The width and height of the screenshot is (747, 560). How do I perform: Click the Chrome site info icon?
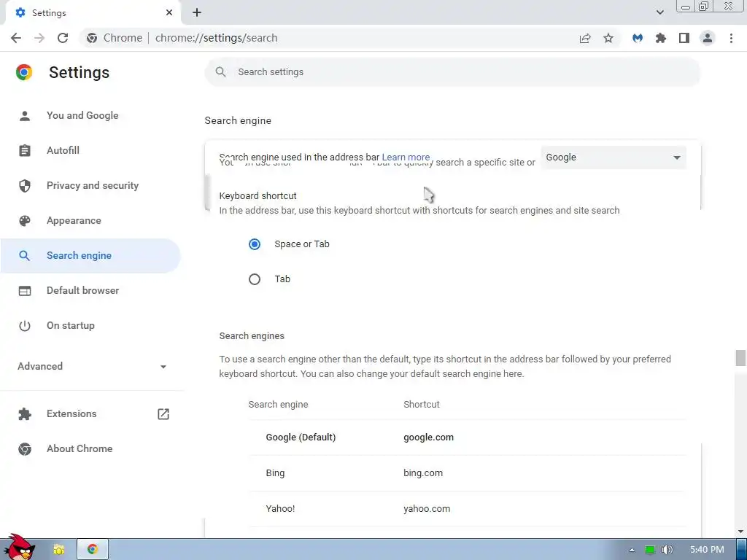[92, 38]
